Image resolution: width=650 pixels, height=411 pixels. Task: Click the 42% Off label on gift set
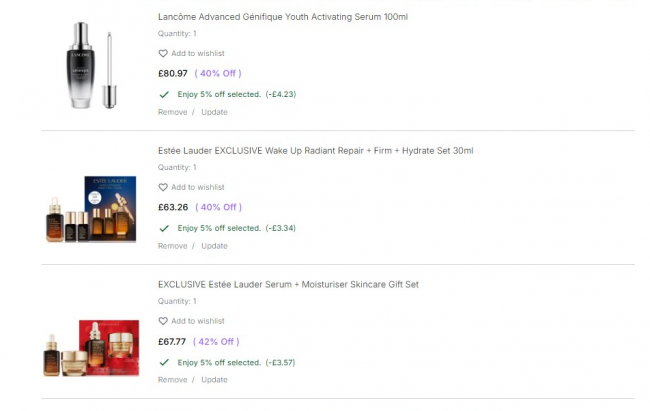[x=216, y=341]
